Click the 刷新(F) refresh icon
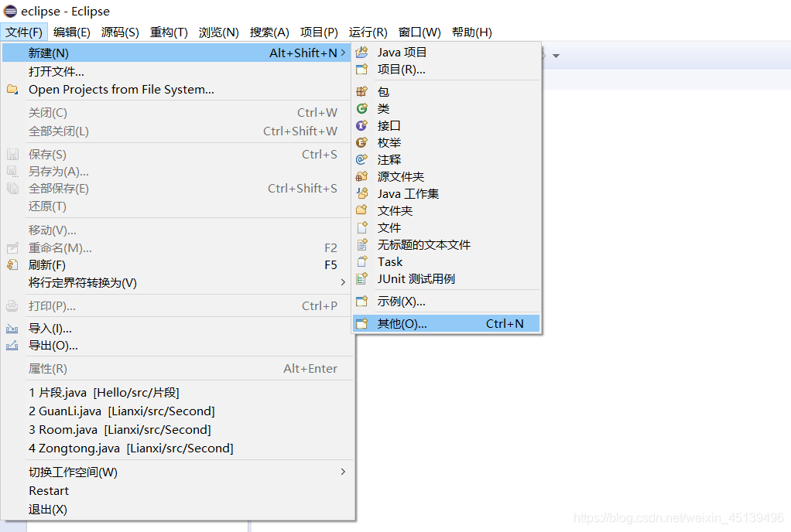This screenshot has height=532, width=791. 12,264
